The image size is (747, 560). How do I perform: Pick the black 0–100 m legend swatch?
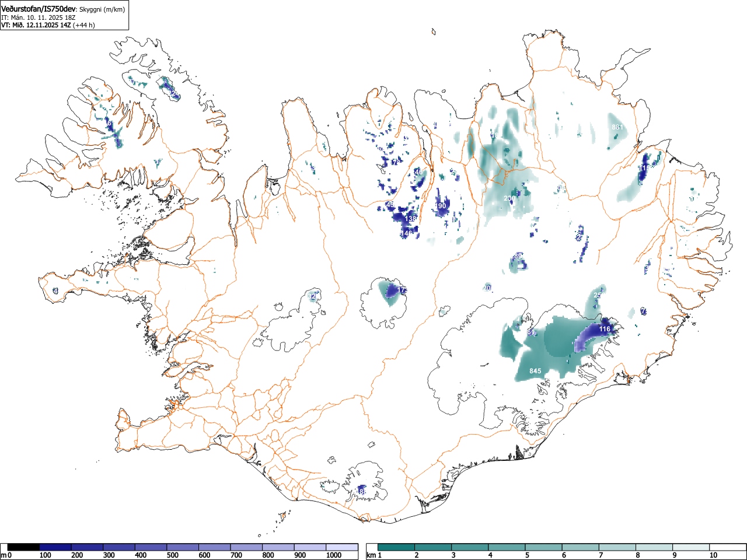[23, 547]
